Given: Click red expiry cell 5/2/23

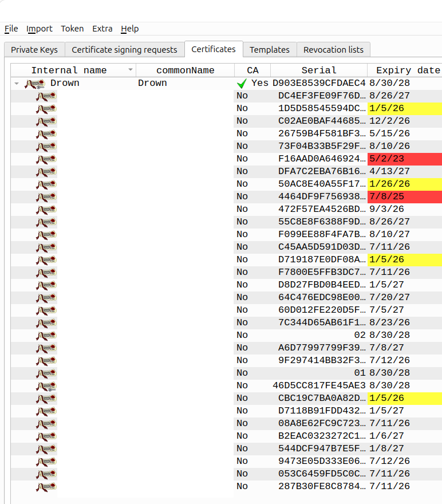Looking at the screenshot, I should (x=405, y=159).
